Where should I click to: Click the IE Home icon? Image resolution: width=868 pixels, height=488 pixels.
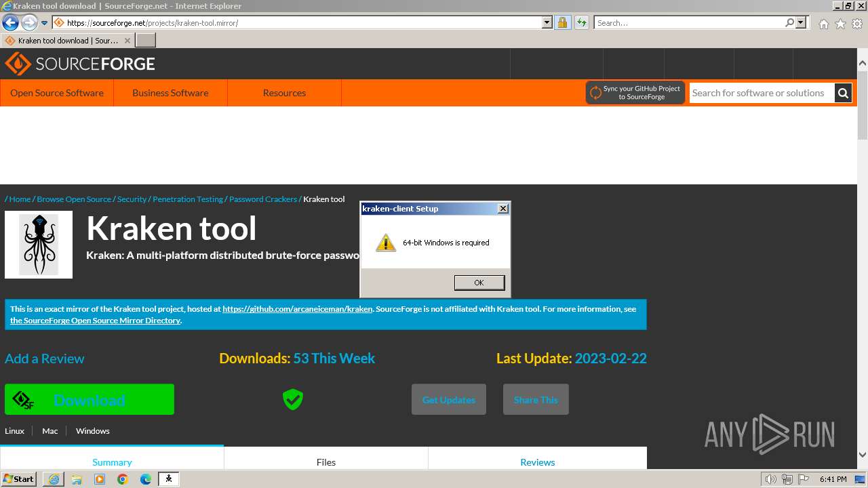pos(823,24)
